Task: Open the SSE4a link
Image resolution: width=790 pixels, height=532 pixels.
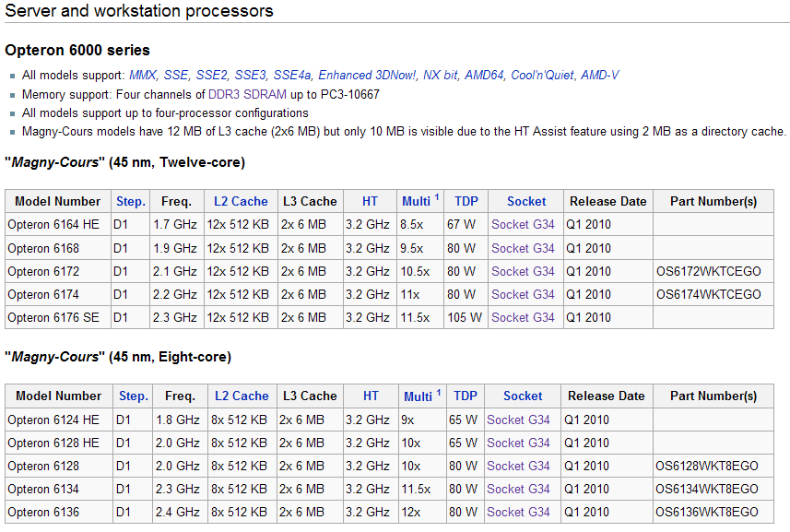Action: coord(293,75)
